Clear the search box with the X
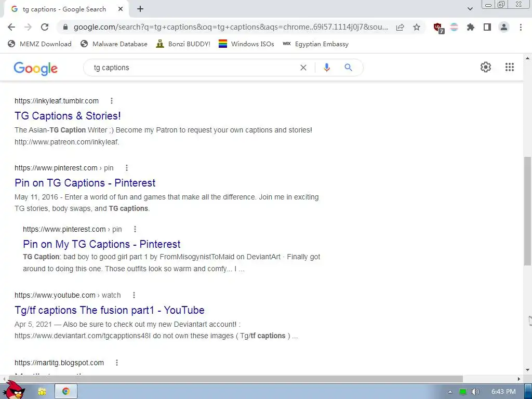The image size is (532, 399). (303, 68)
